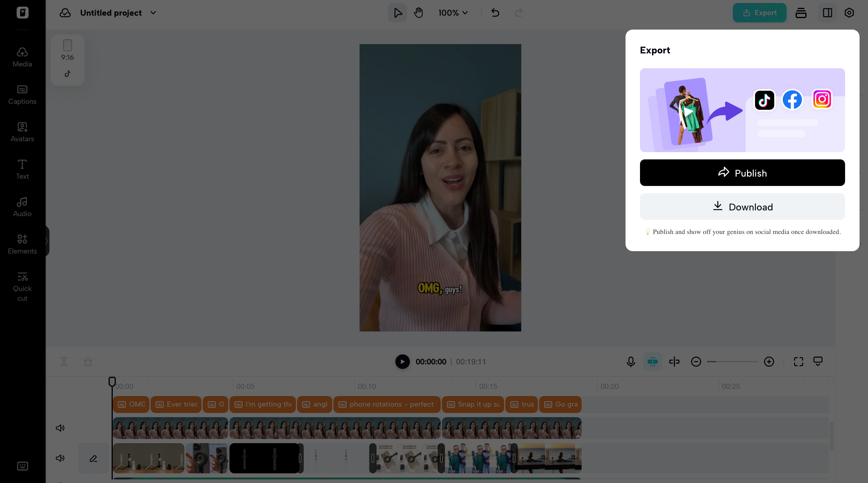Click the Download button
868x483 pixels.
pyautogui.click(x=742, y=207)
